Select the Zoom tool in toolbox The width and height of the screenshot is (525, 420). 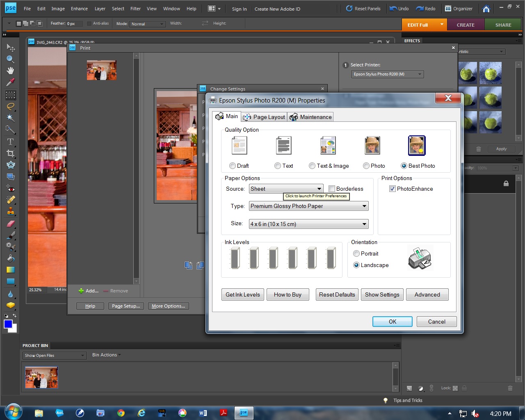(x=11, y=59)
